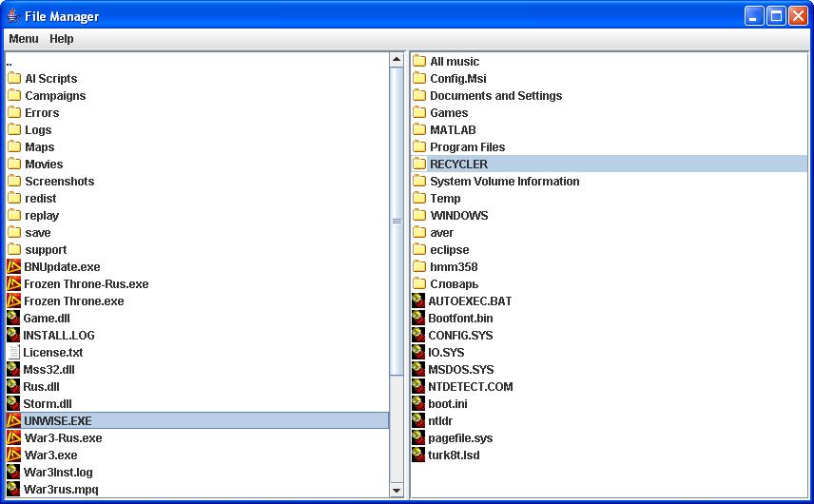Click the aver folder name
814x504 pixels.
pyautogui.click(x=442, y=233)
